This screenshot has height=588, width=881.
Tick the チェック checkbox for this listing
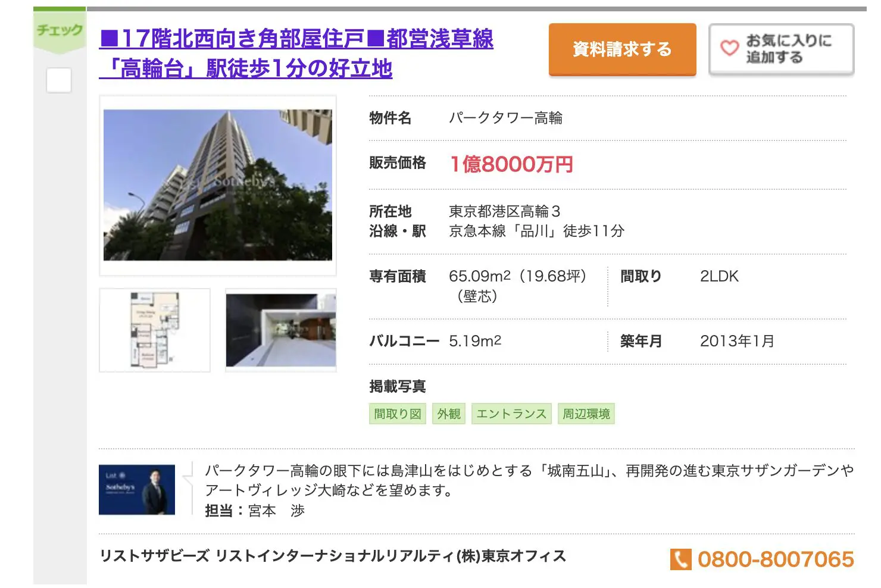tap(59, 80)
